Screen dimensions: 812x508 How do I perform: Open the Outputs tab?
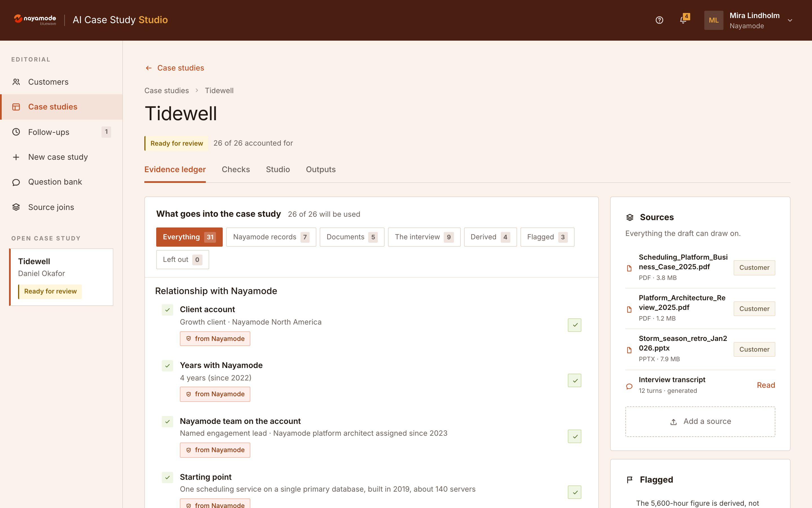[x=321, y=170]
